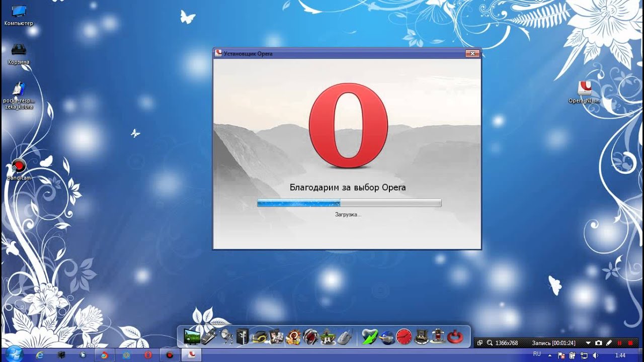Click the 1:44 system clock
Viewport: 644px width, 362px height.
point(620,355)
